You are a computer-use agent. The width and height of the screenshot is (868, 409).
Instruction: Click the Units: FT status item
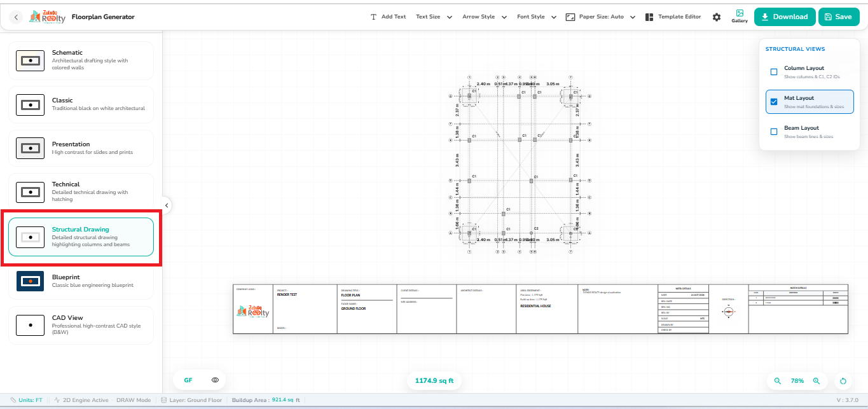point(26,400)
